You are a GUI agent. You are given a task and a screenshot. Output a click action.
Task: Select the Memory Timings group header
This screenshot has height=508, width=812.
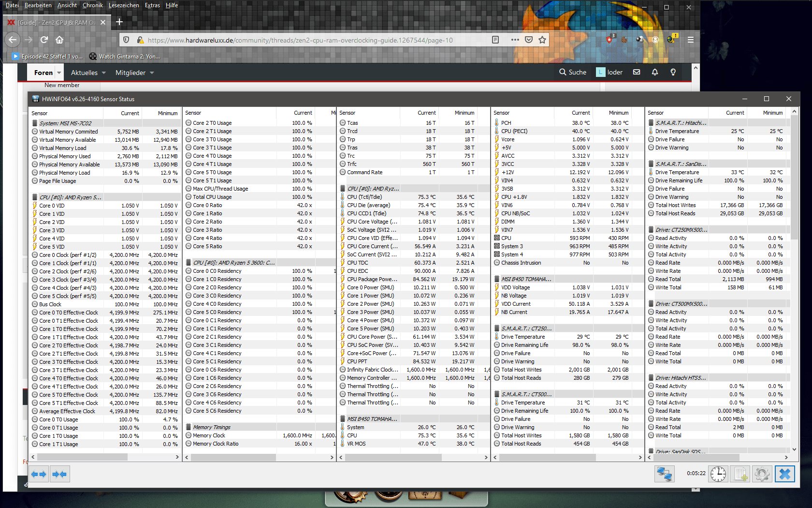(259, 427)
